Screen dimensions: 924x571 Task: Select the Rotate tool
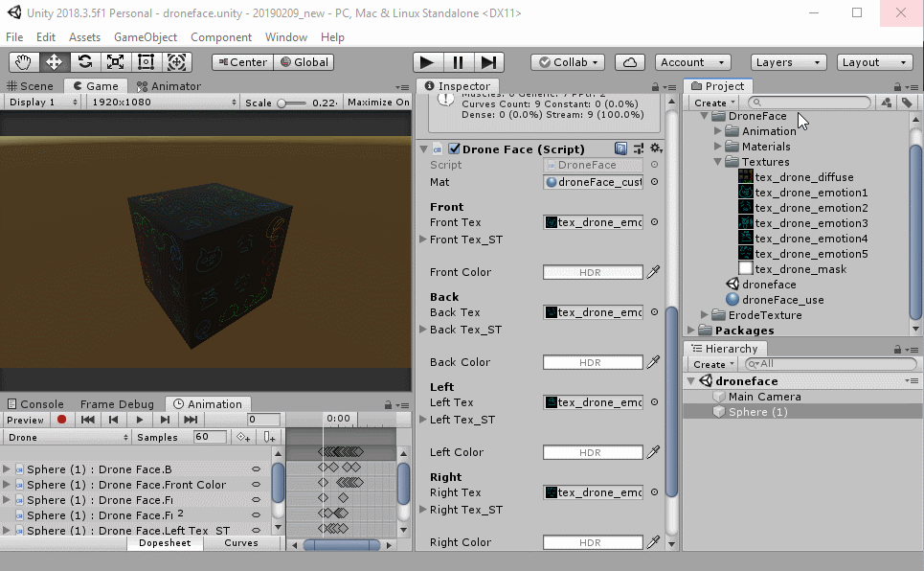(x=85, y=62)
